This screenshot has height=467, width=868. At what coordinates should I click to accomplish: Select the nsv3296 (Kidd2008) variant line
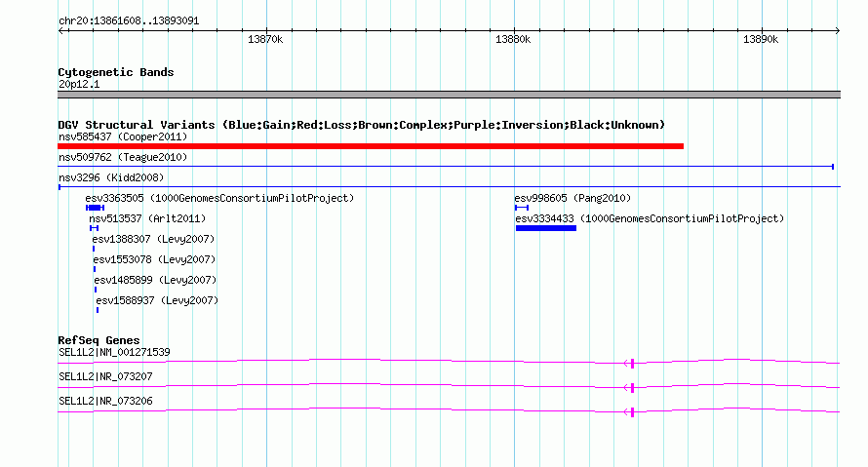click(x=449, y=187)
